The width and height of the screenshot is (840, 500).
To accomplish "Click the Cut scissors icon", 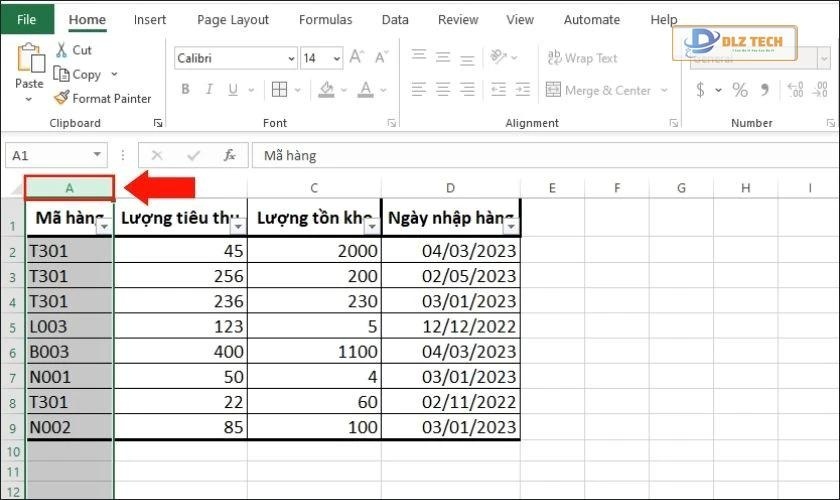I will pyautogui.click(x=62, y=50).
